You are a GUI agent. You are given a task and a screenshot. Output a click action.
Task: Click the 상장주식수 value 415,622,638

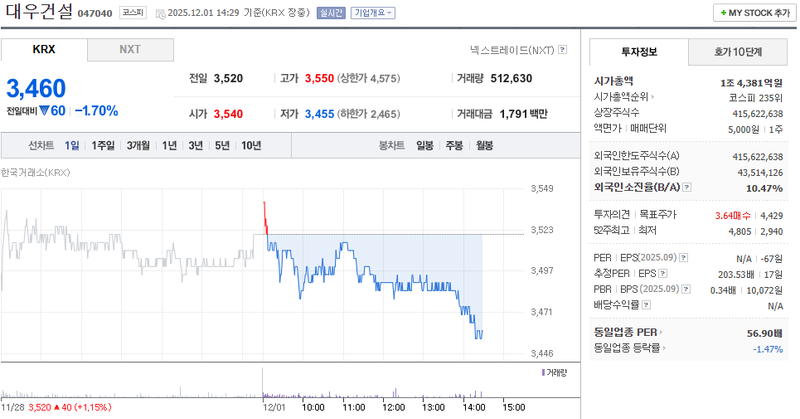tap(758, 113)
